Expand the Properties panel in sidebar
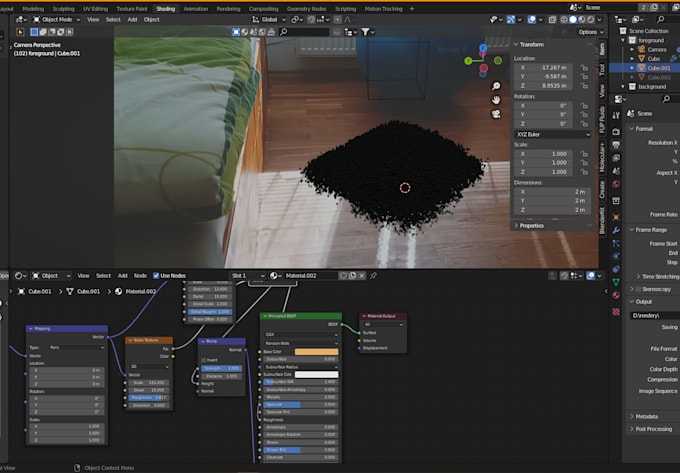This screenshot has width=680, height=473. click(516, 225)
